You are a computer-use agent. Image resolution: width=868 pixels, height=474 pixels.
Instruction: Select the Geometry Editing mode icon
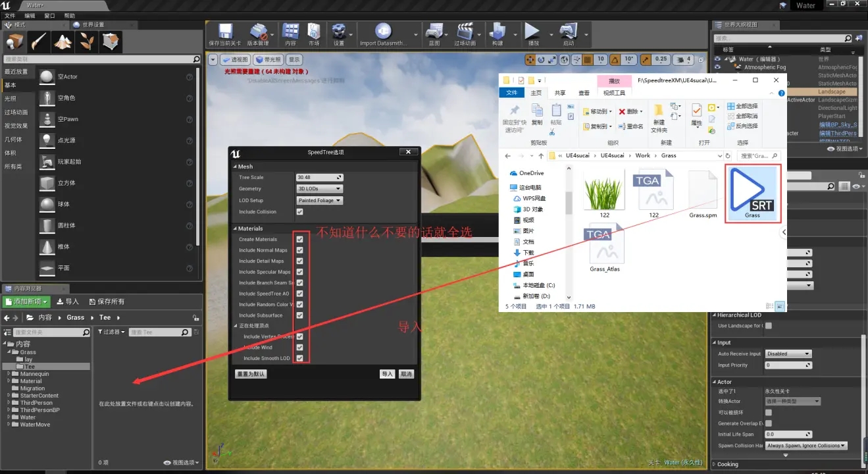(x=111, y=41)
